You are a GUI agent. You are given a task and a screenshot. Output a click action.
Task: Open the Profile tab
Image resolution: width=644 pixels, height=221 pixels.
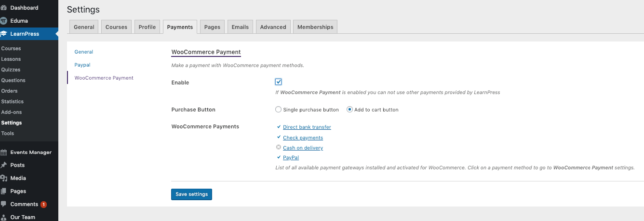coord(147,27)
